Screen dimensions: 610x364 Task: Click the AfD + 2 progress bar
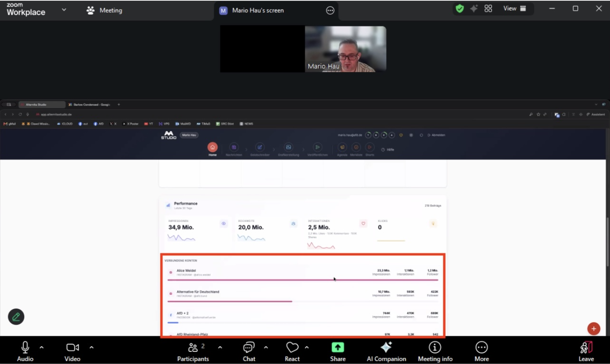303,323
